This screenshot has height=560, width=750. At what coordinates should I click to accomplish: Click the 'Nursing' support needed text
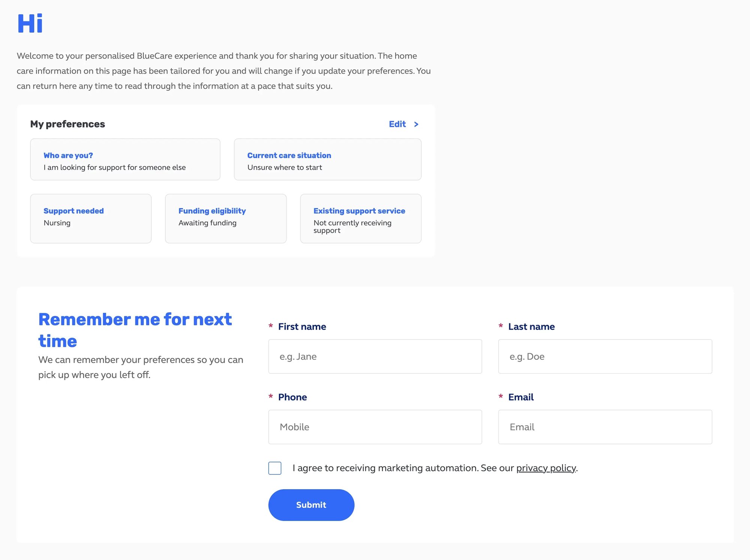pyautogui.click(x=57, y=223)
